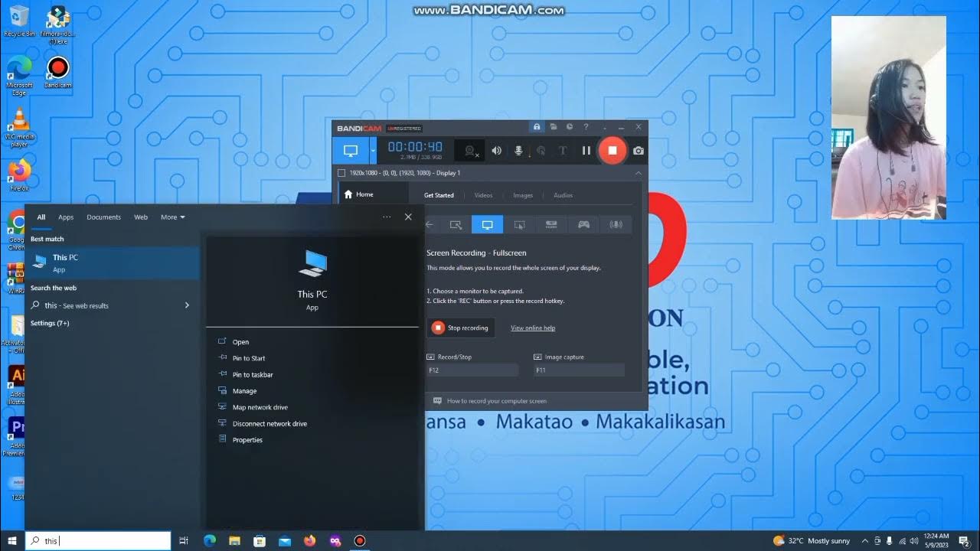980x551 pixels.
Task: Switch to the Get Started tab
Action: coord(439,195)
